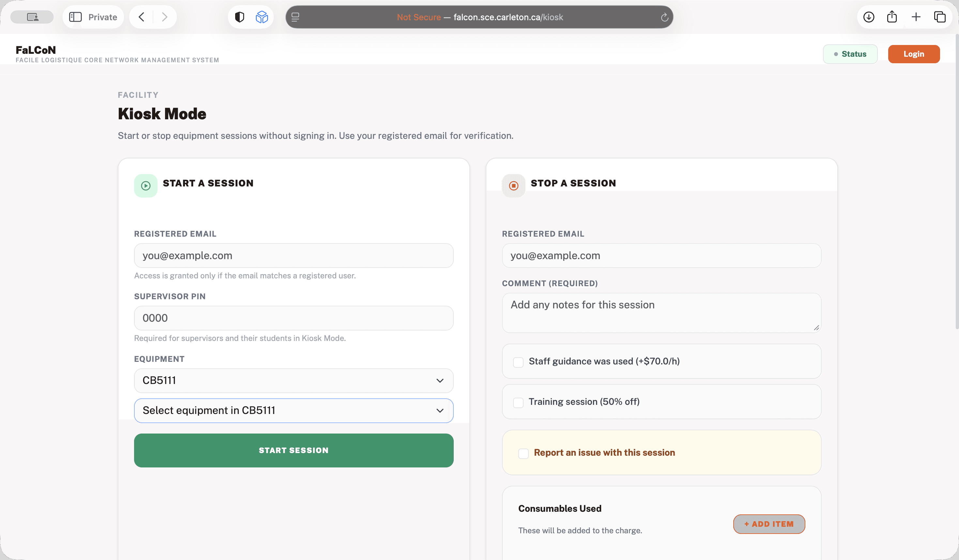Open the CB5111 room dropdown
Screen dimensions: 959x560
(294, 380)
